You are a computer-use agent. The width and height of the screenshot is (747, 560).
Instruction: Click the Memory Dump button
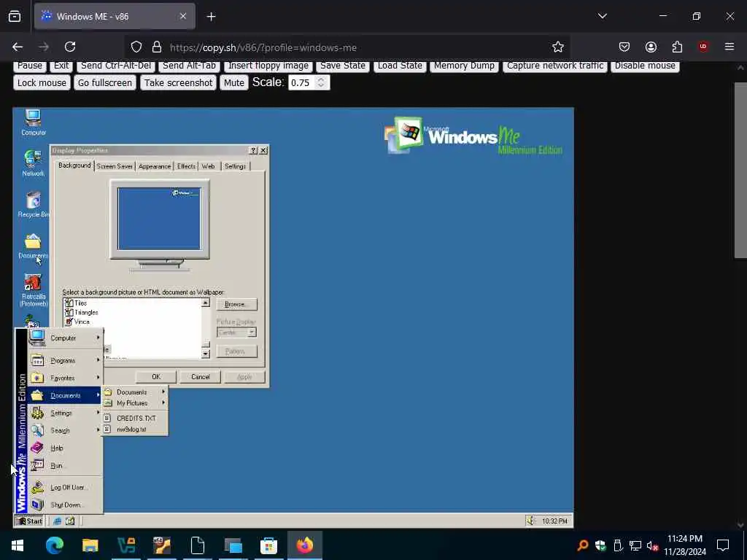tap(464, 66)
